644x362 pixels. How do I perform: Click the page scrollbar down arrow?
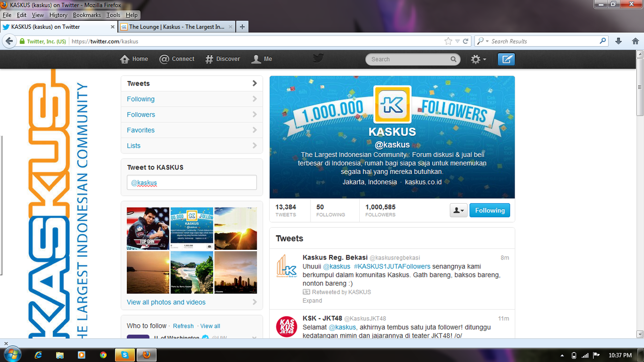(640, 334)
